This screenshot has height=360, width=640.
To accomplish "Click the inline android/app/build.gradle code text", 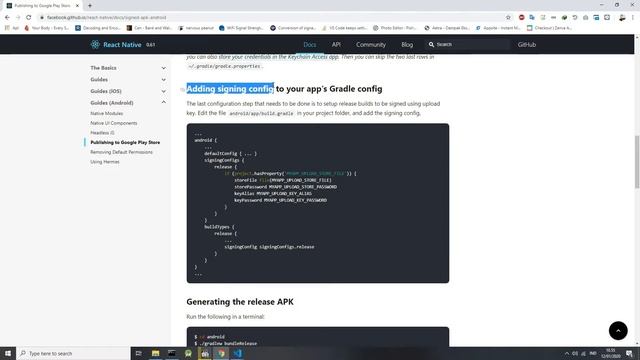I will pos(261,113).
